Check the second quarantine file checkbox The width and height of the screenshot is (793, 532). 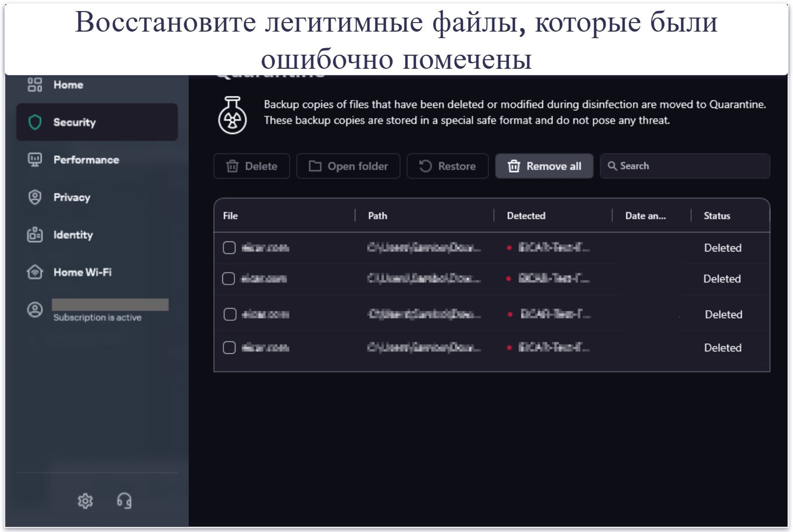click(x=228, y=279)
